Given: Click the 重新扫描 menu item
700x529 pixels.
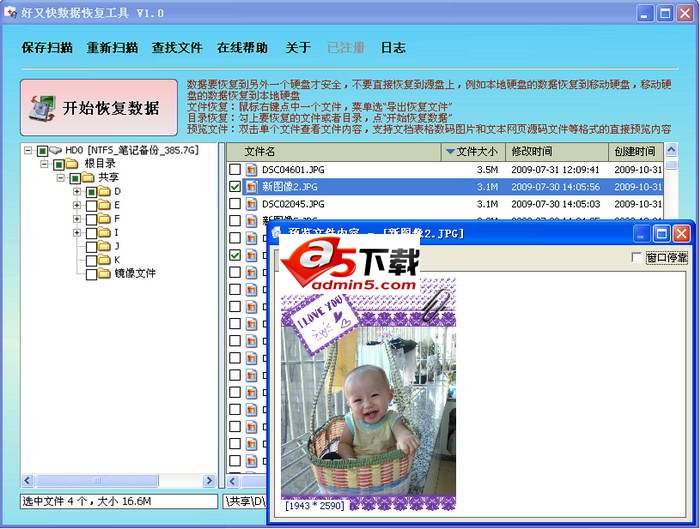Looking at the screenshot, I should 112,47.
